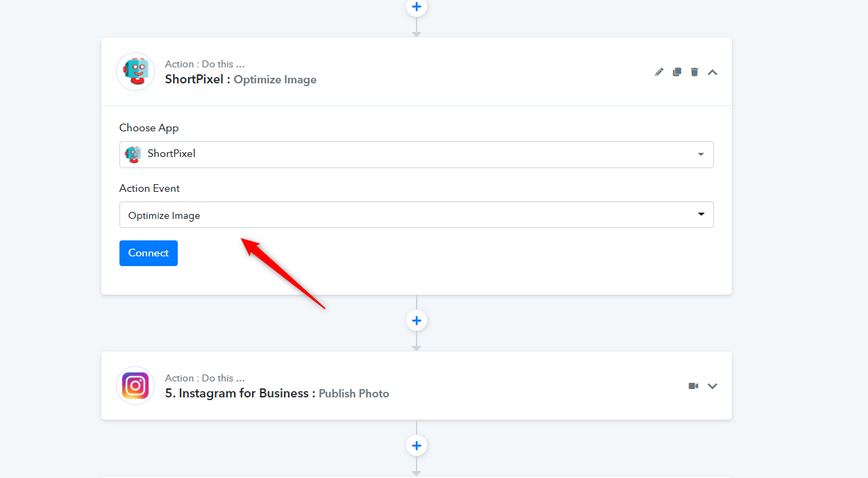The height and width of the screenshot is (478, 868).
Task: Add a step between ShortPixel and Instagram
Action: pos(417,320)
